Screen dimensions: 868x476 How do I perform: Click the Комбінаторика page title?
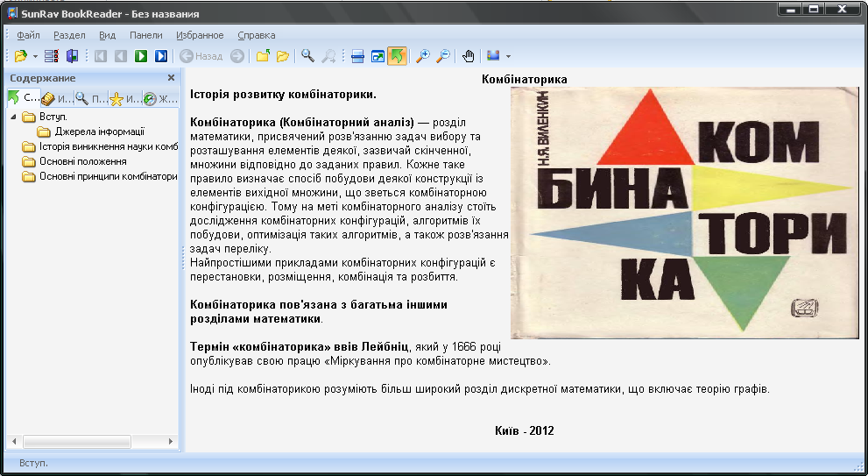pyautogui.click(x=525, y=79)
